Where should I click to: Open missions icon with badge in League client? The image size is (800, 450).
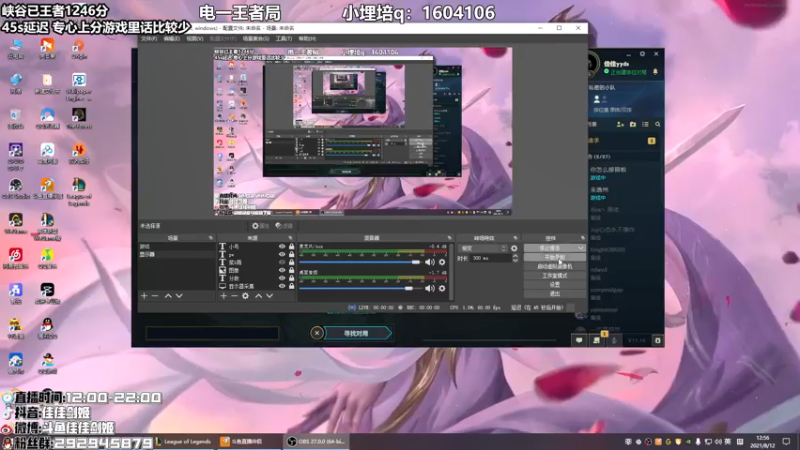[x=596, y=339]
